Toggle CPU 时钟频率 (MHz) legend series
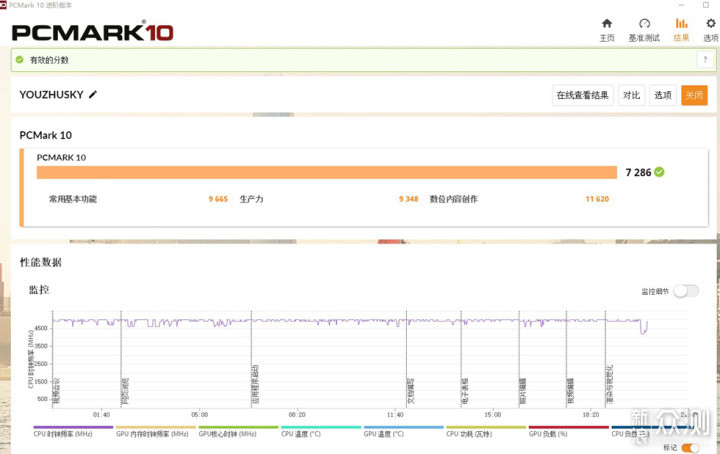720x454 pixels. pos(73,432)
